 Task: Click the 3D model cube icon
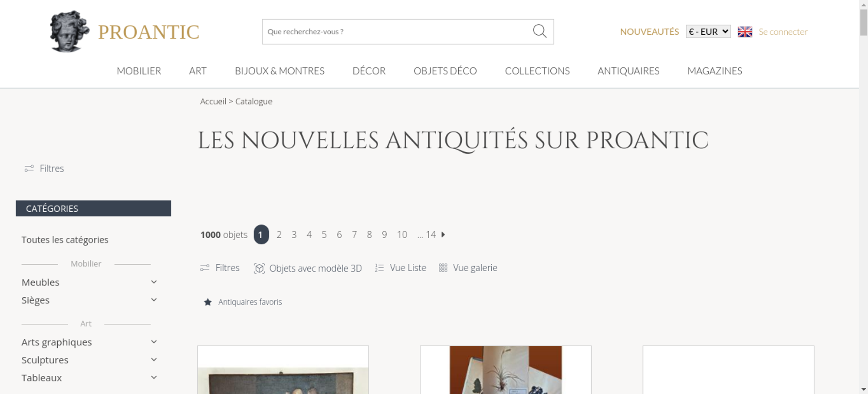(x=259, y=268)
